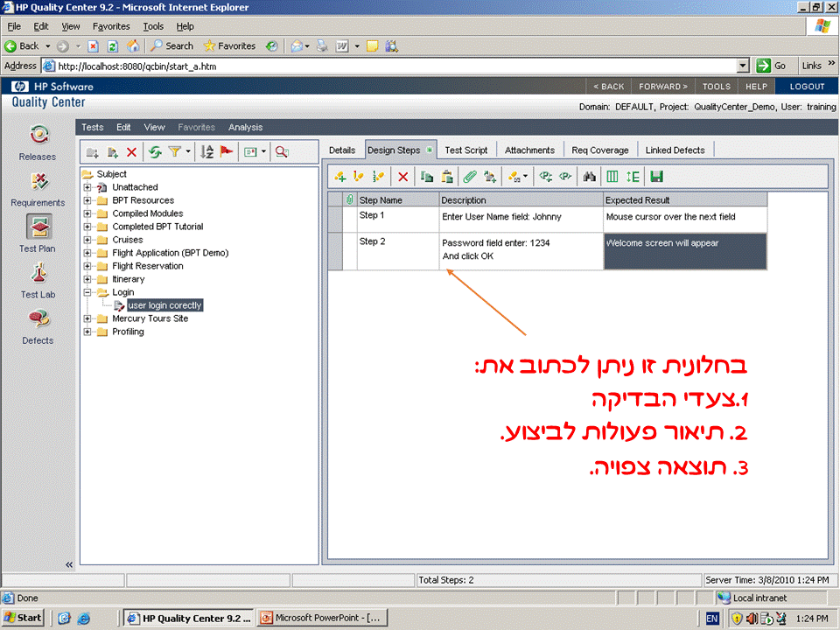Click the browser address URL field
The image size is (840, 630).
coord(396,66)
